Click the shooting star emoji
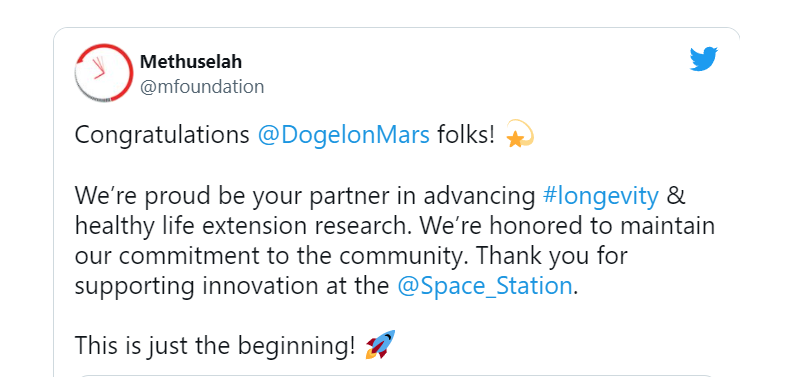Image resolution: width=788 pixels, height=390 pixels. (520, 134)
